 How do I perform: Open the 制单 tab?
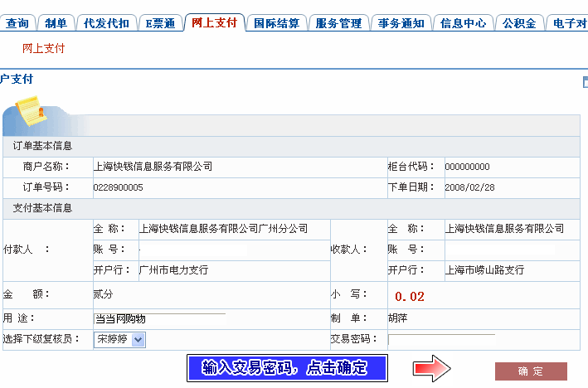point(56,23)
